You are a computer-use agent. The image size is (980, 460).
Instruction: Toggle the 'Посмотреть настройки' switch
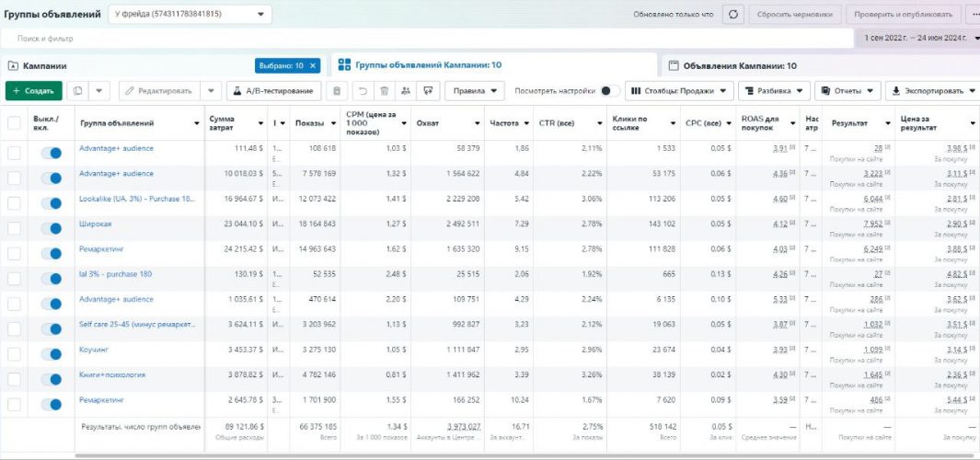tap(606, 91)
